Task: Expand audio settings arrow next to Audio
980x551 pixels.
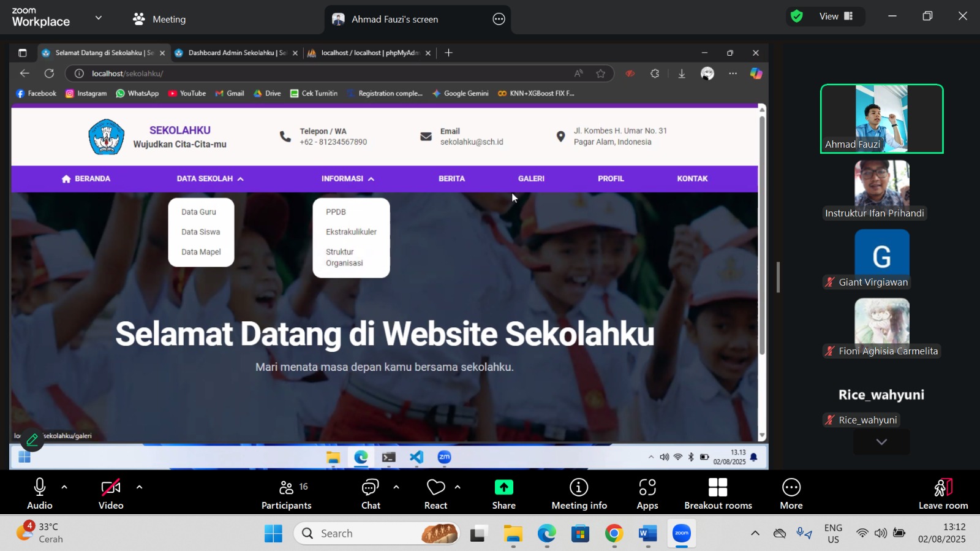Action: coord(64,487)
